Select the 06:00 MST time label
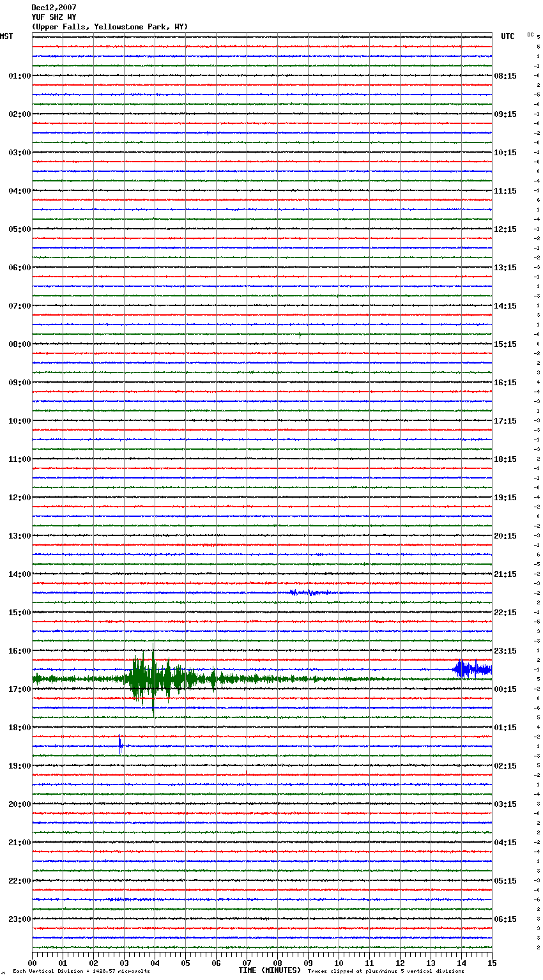 [19, 268]
